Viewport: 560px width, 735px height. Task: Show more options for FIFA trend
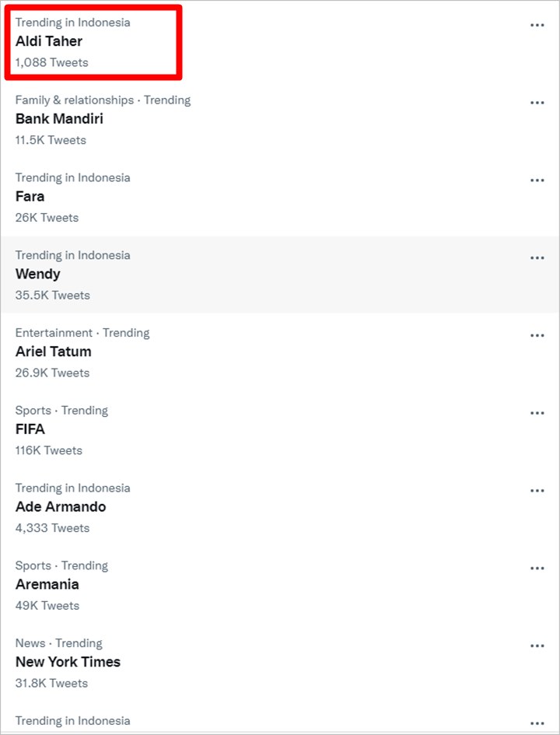537,414
